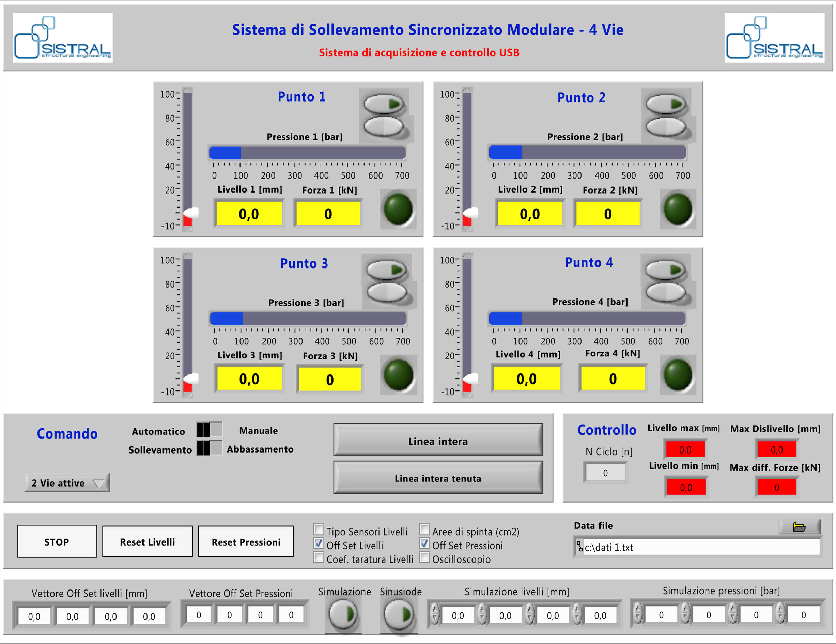This screenshot has height=644, width=836.
Task: Switch the Automatico/Manuale toggle
Action: (x=209, y=430)
